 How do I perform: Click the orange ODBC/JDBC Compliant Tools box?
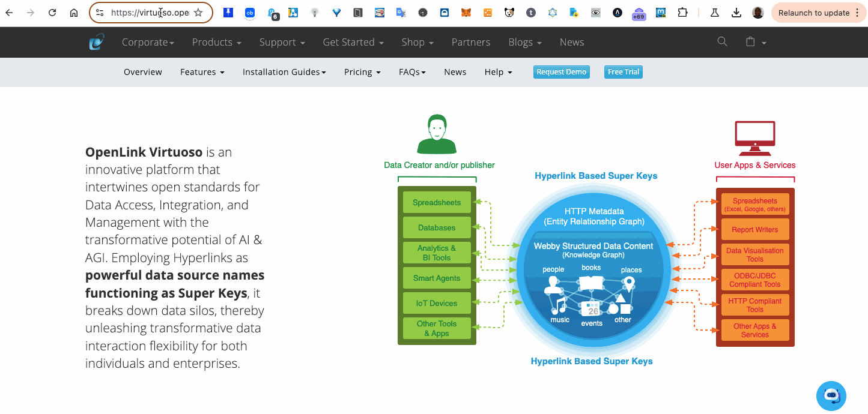point(755,280)
